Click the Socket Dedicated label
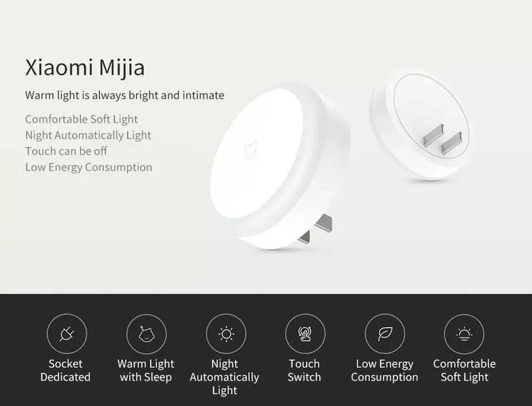Viewport: 532px width, 406px height. pos(65,370)
